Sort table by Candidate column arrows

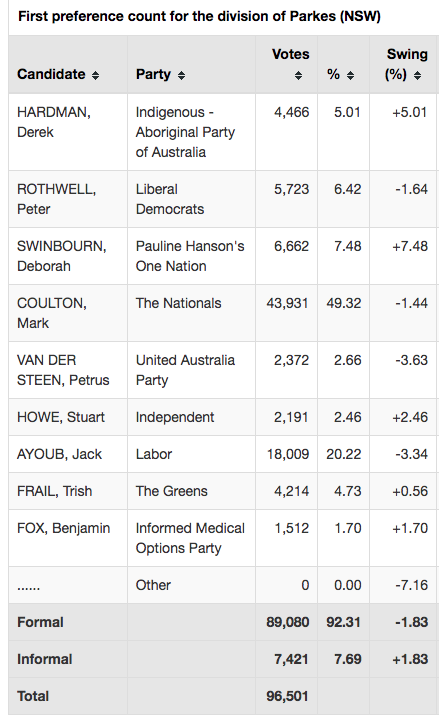(95, 75)
